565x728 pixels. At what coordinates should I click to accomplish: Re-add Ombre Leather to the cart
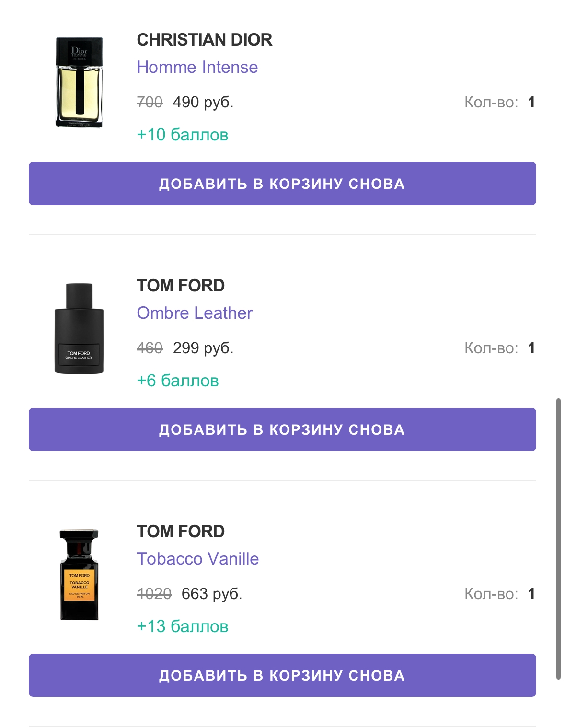[282, 429]
